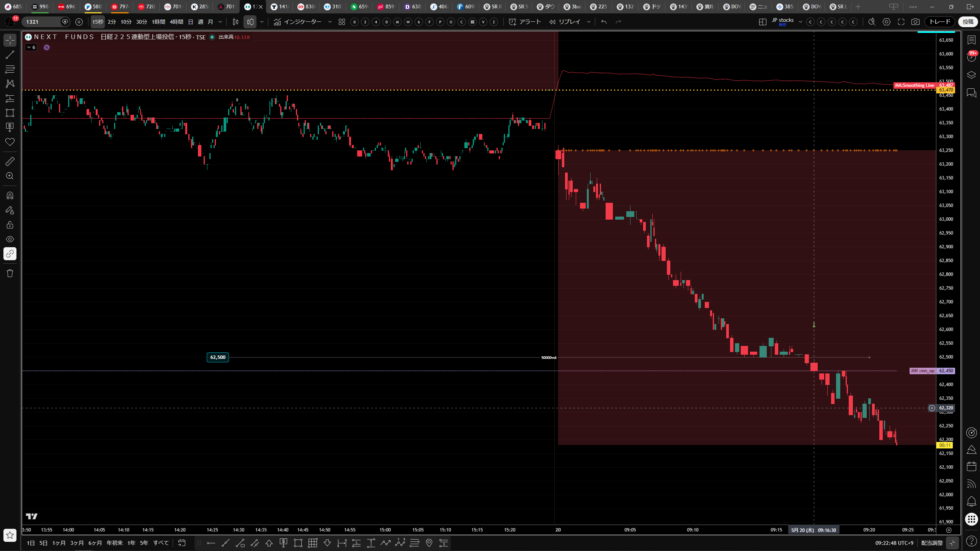Viewport: 980px width, 551px height.
Task: Open the 285 tab
Action: point(200,7)
